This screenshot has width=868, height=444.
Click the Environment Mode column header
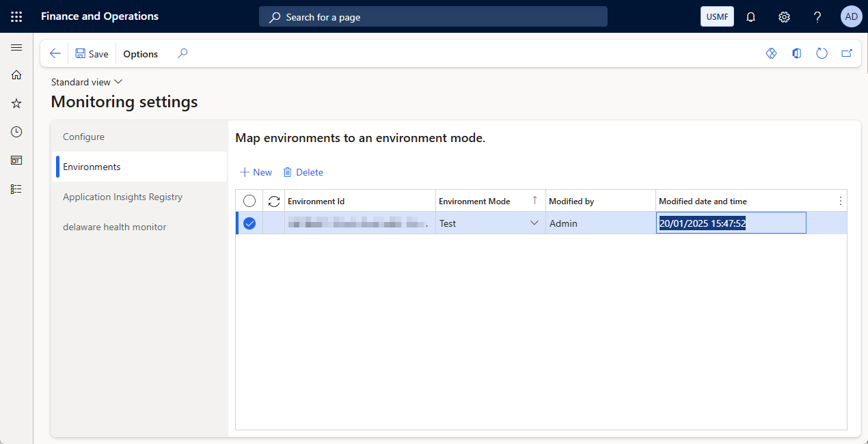(490, 202)
